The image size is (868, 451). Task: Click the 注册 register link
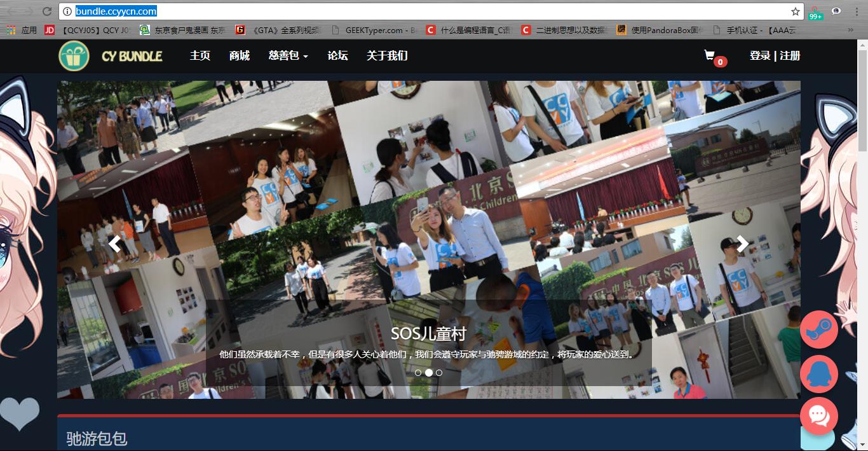coord(789,56)
